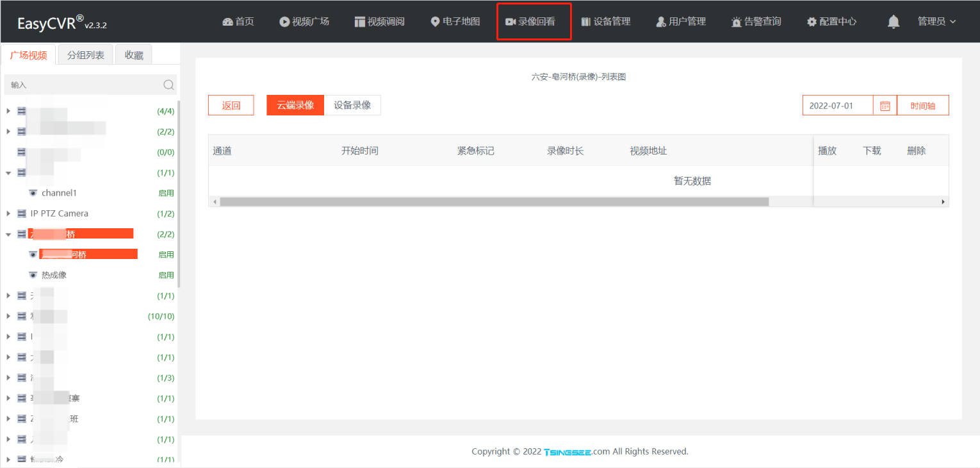Focus the 输入 search field
The height and width of the screenshot is (468, 980).
coord(83,85)
